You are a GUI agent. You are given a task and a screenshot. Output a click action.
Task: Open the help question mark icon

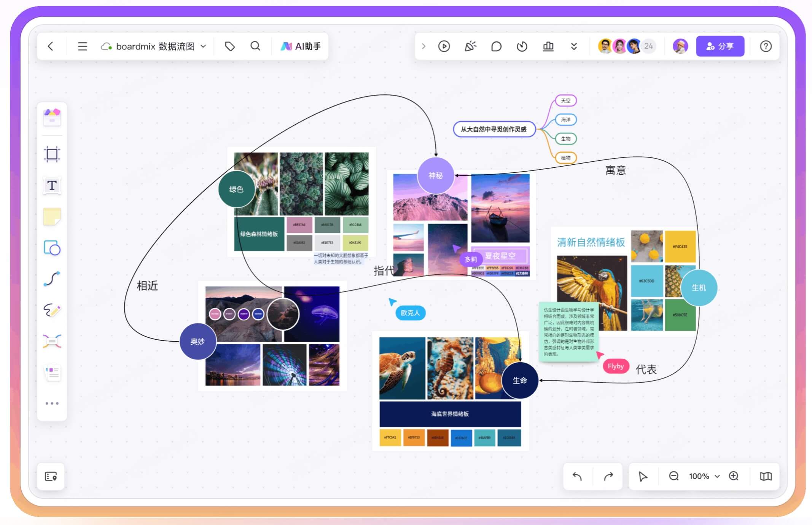[x=766, y=46]
